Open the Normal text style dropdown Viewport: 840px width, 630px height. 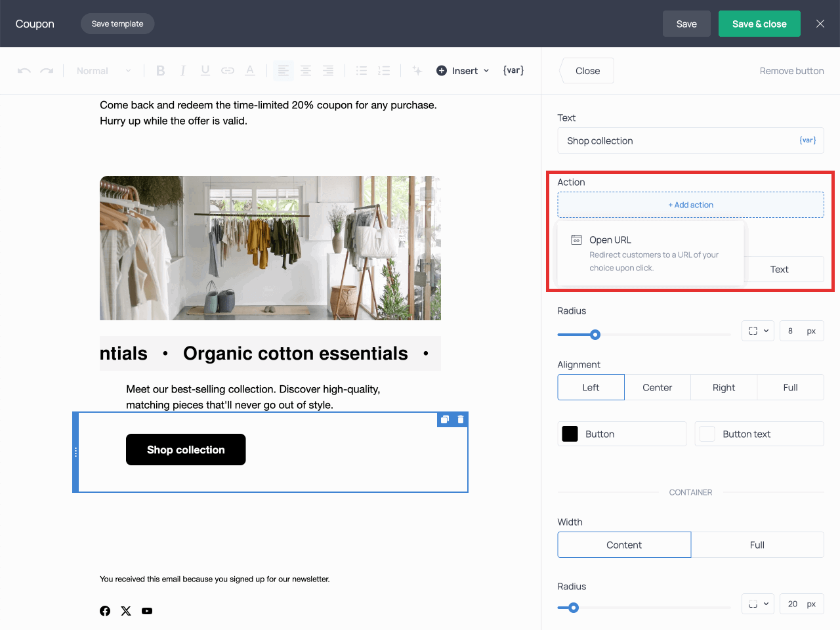(104, 71)
